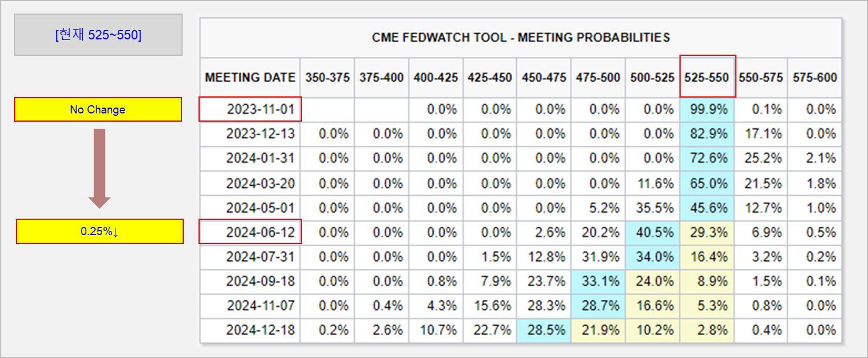Click the '575-600' column header
Screen dimensions: 868x358
coord(815,78)
